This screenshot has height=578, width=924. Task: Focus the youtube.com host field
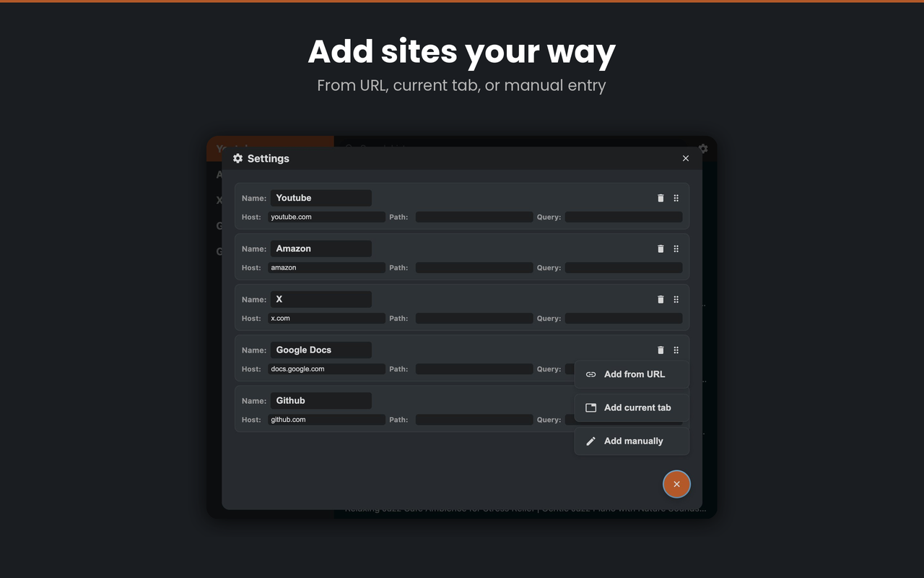click(x=326, y=217)
